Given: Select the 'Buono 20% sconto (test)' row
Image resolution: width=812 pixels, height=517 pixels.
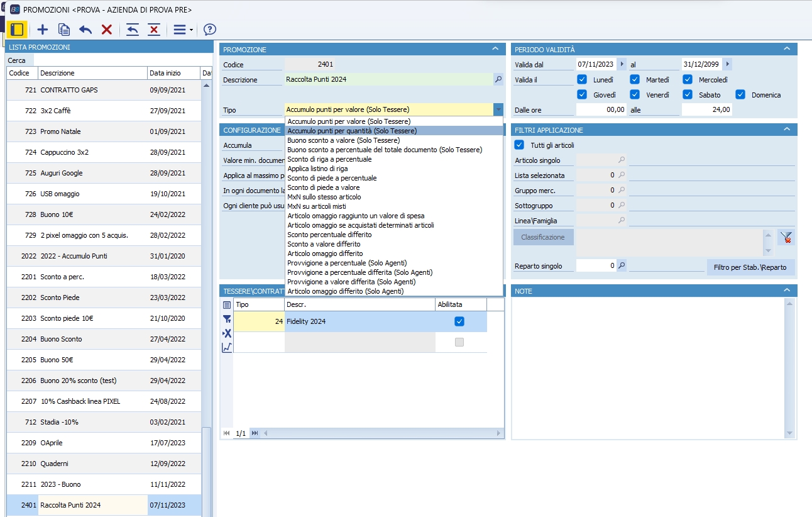Looking at the screenshot, I should tap(104, 381).
